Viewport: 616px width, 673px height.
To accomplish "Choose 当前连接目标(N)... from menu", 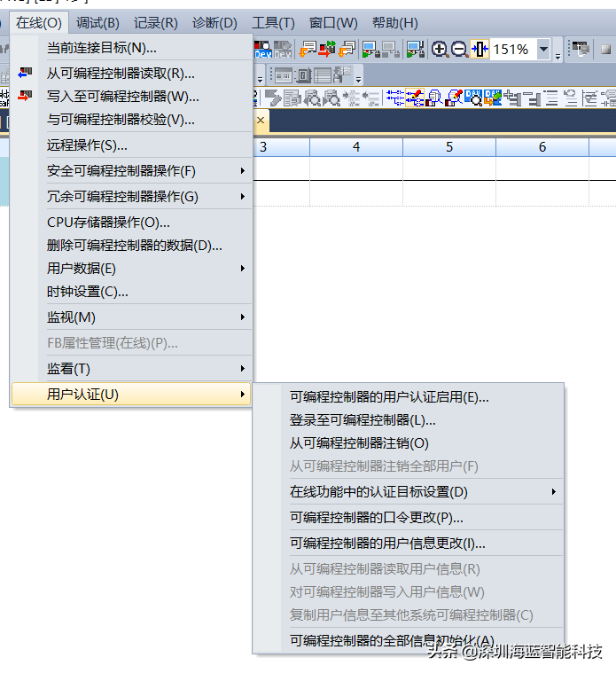I will [132, 48].
